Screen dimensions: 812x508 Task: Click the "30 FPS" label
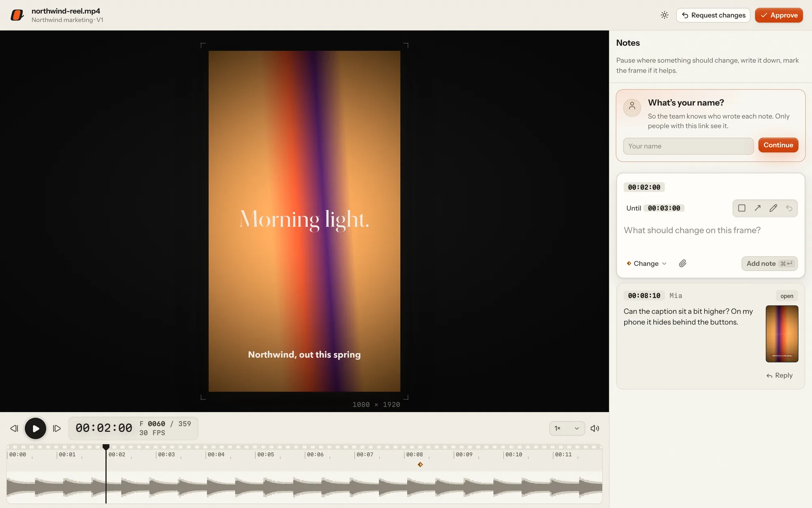(x=152, y=433)
